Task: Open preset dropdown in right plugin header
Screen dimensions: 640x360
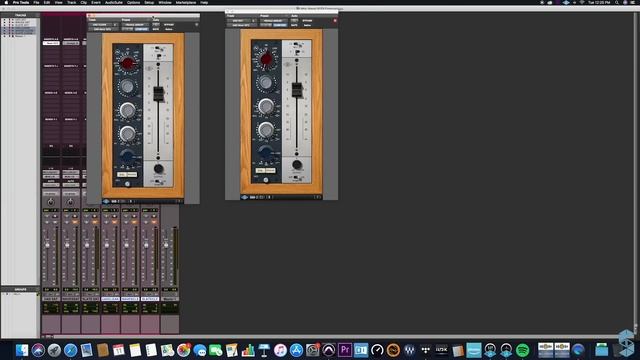Action: pos(273,20)
